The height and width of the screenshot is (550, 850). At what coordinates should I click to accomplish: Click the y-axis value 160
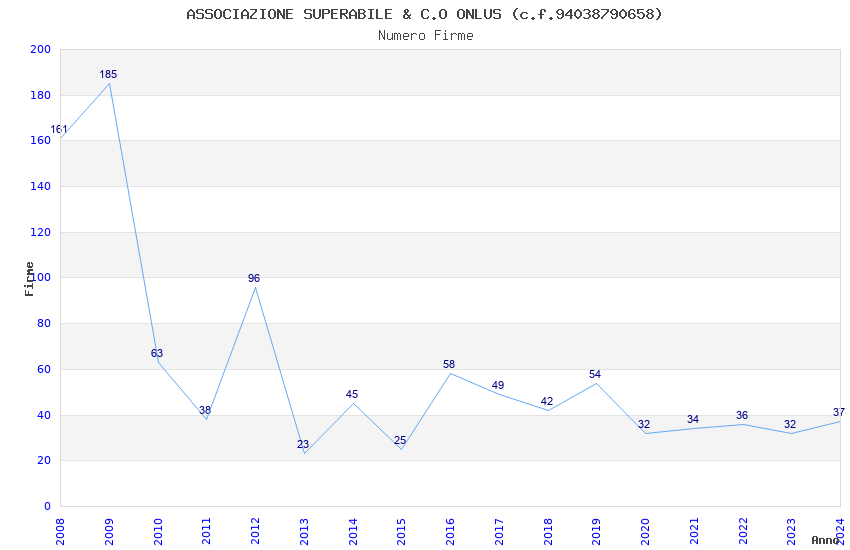tap(40, 140)
